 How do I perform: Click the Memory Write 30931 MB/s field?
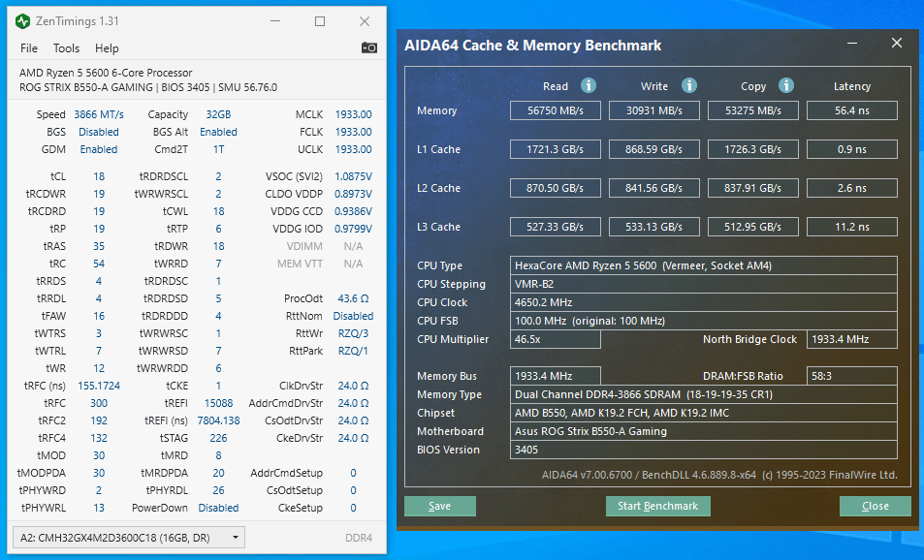[654, 110]
